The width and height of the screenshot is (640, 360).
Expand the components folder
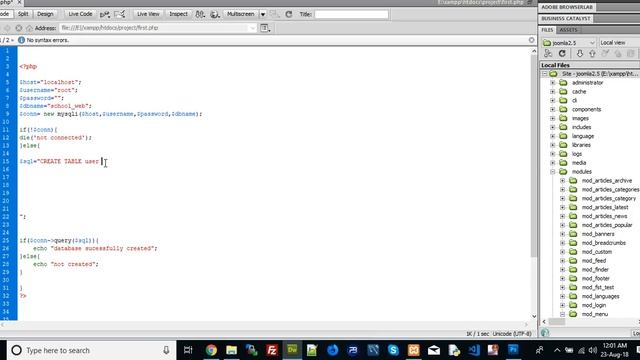[553, 109]
